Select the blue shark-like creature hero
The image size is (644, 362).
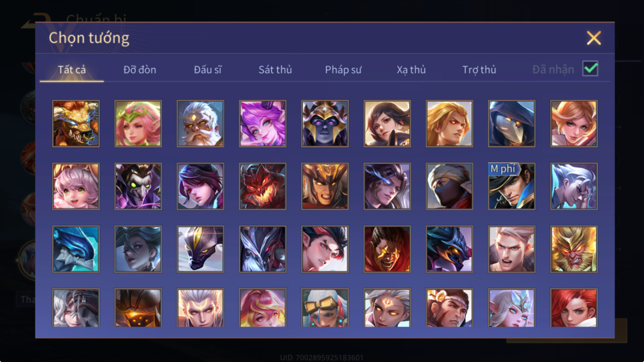coord(76,249)
